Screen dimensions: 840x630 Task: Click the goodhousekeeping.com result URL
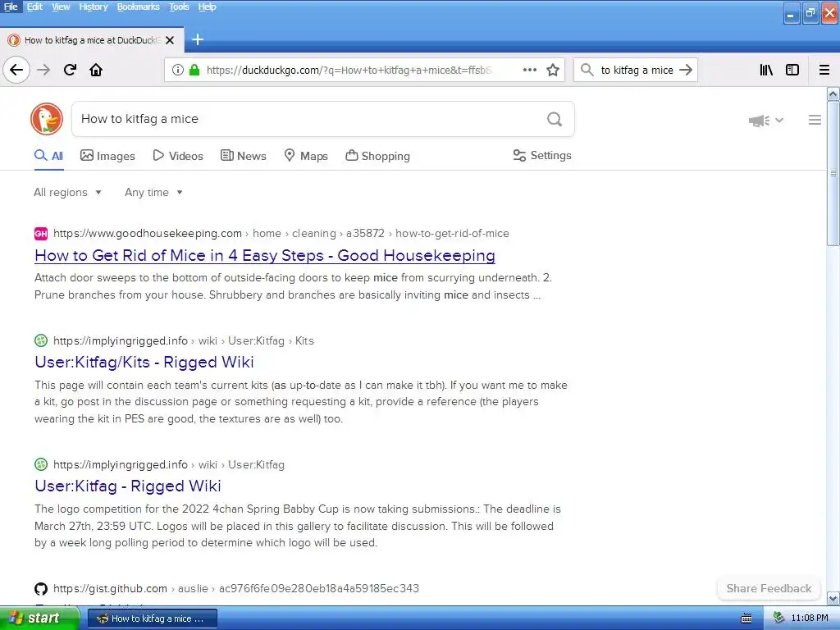point(281,234)
